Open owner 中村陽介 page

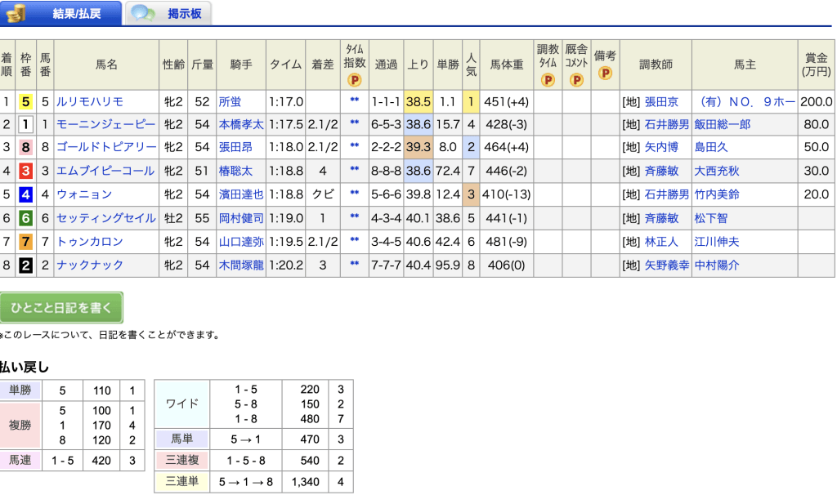(x=717, y=265)
